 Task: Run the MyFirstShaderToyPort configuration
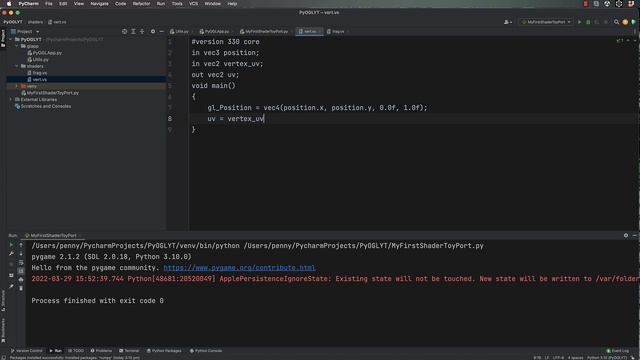pyautogui.click(x=579, y=22)
